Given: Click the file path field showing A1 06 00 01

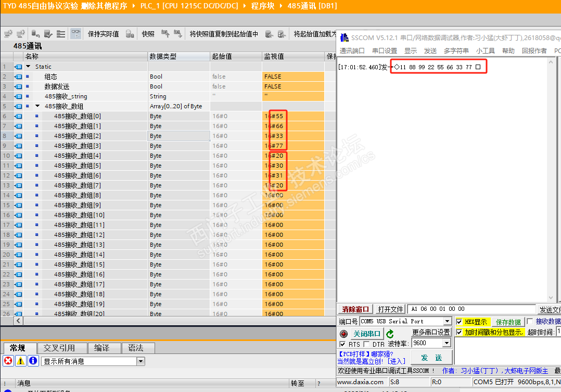Looking at the screenshot, I should click(471, 309).
